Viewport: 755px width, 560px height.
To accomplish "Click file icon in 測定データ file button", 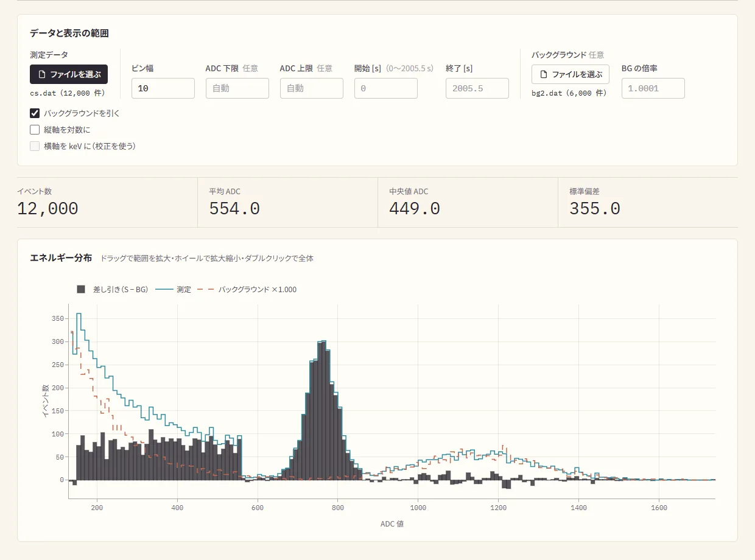I will (41, 74).
